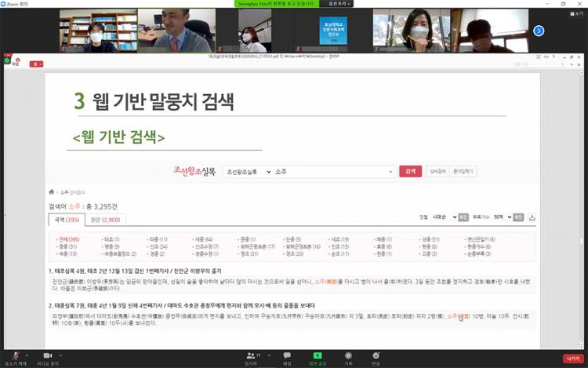
Task: Open the Zoom chat icon
Action: click(287, 355)
